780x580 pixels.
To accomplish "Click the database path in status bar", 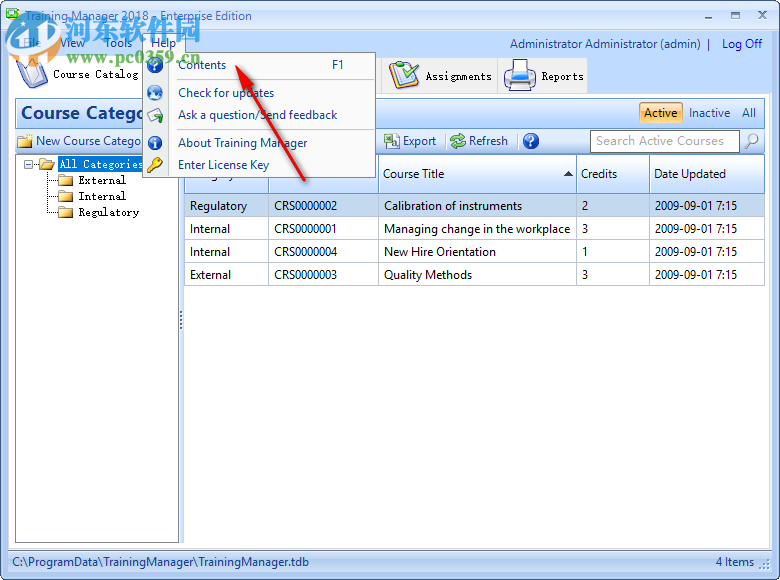I will (x=160, y=562).
